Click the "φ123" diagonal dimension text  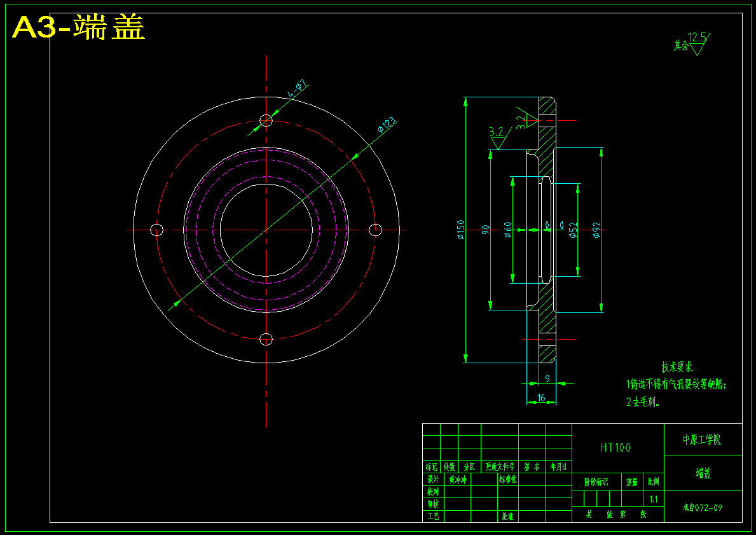click(387, 124)
